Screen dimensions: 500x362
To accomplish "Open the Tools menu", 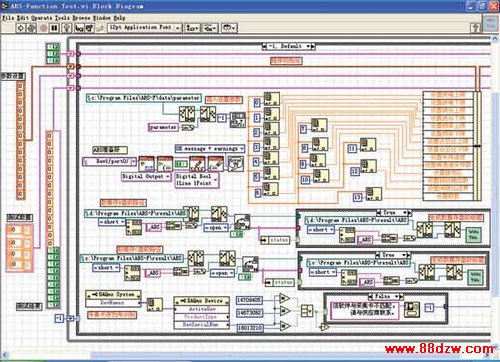I will point(63,18).
